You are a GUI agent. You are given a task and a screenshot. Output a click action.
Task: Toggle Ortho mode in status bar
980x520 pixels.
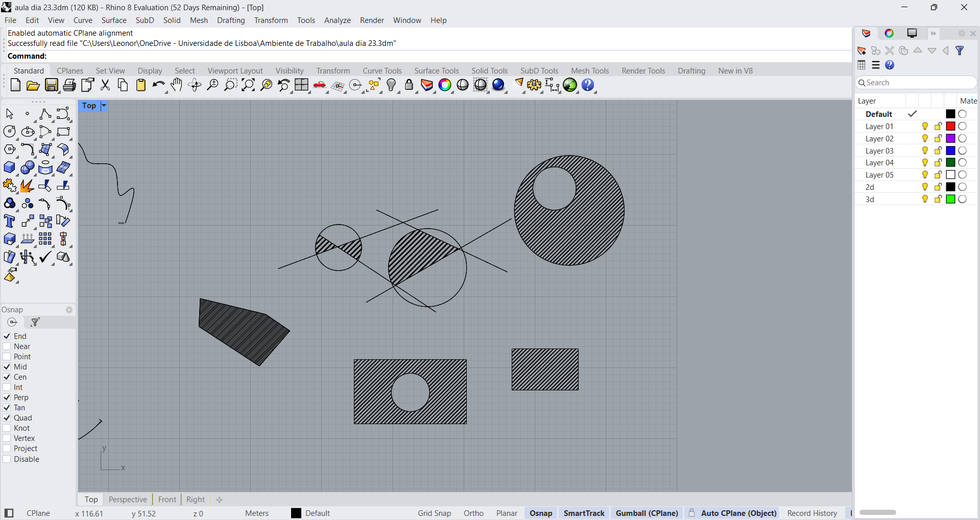click(x=473, y=513)
